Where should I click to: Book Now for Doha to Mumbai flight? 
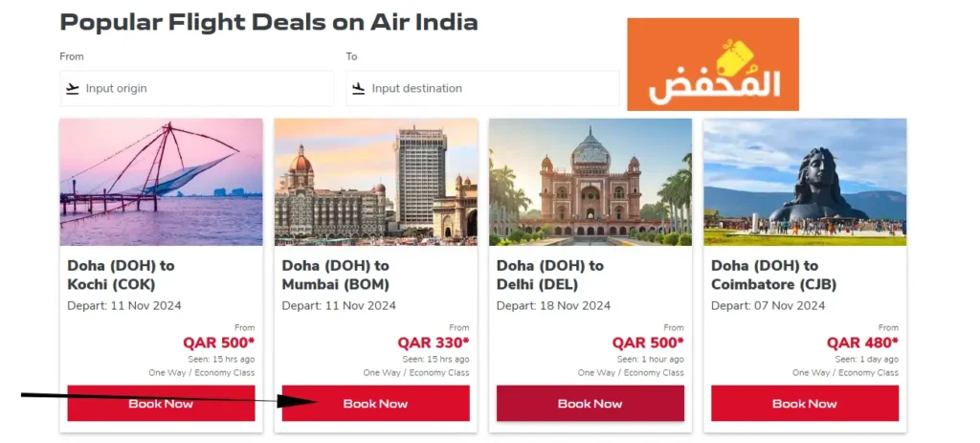pos(375,403)
